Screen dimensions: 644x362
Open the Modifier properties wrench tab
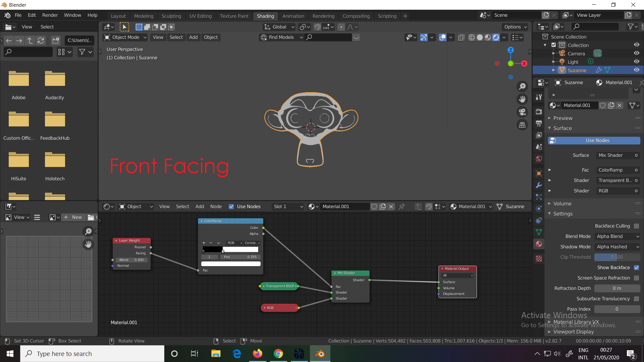[x=539, y=185]
